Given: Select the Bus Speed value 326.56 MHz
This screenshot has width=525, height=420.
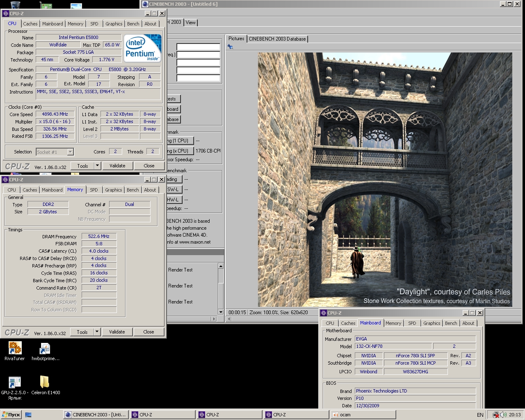Looking at the screenshot, I should [x=55, y=129].
